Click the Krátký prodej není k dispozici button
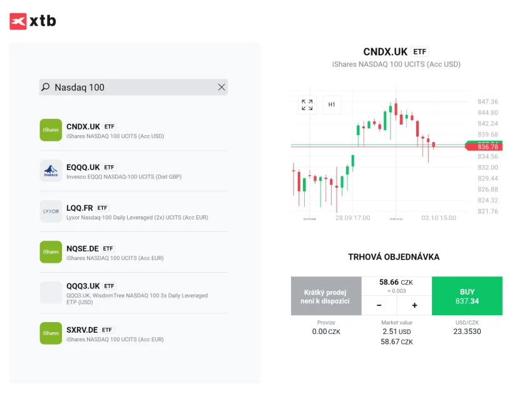This screenshot has height=394, width=532. coord(325,295)
